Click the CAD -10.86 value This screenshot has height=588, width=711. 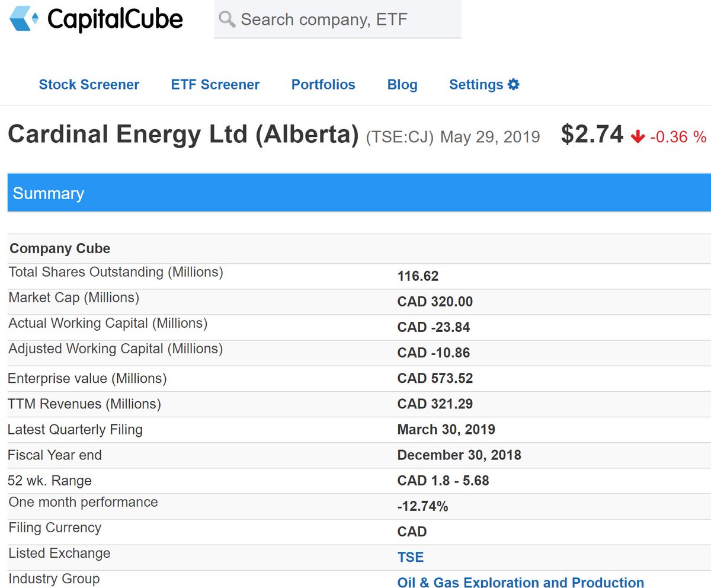[433, 353]
